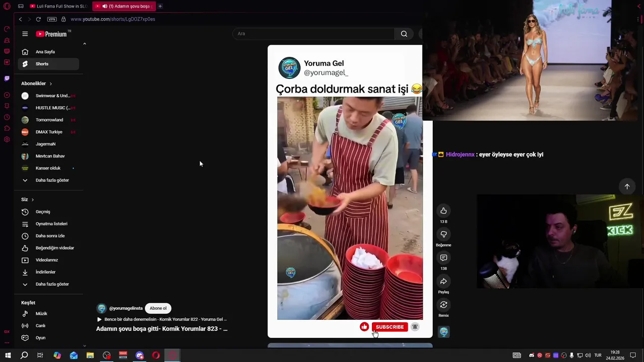
Task: Go to previous short with up arrow
Action: click(627, 187)
